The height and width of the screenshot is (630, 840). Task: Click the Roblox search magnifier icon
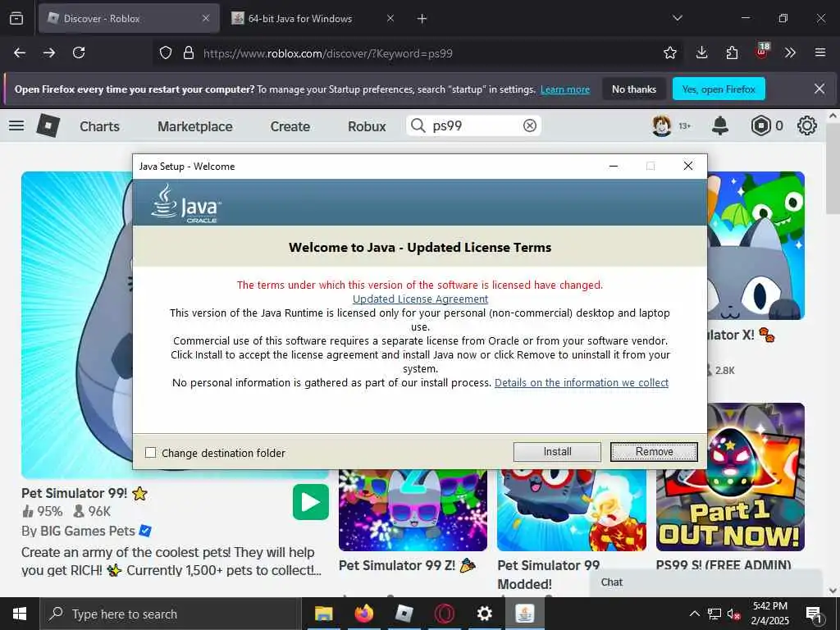coord(418,126)
